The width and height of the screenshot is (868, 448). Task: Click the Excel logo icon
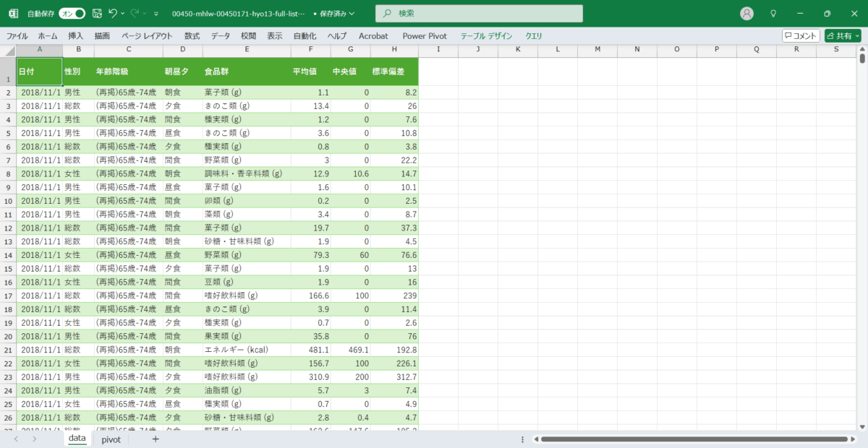(x=13, y=14)
